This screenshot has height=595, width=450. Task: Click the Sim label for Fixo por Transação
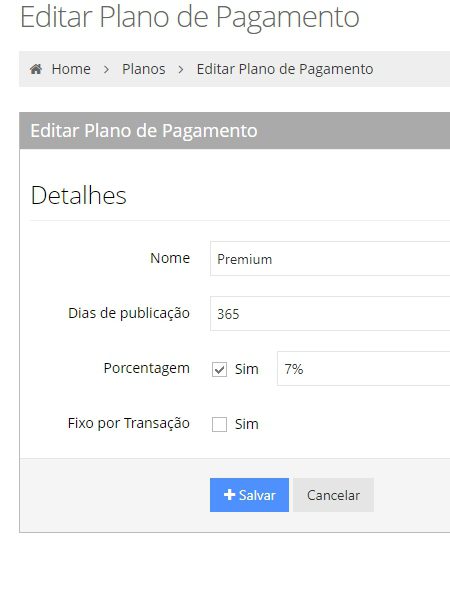[247, 424]
